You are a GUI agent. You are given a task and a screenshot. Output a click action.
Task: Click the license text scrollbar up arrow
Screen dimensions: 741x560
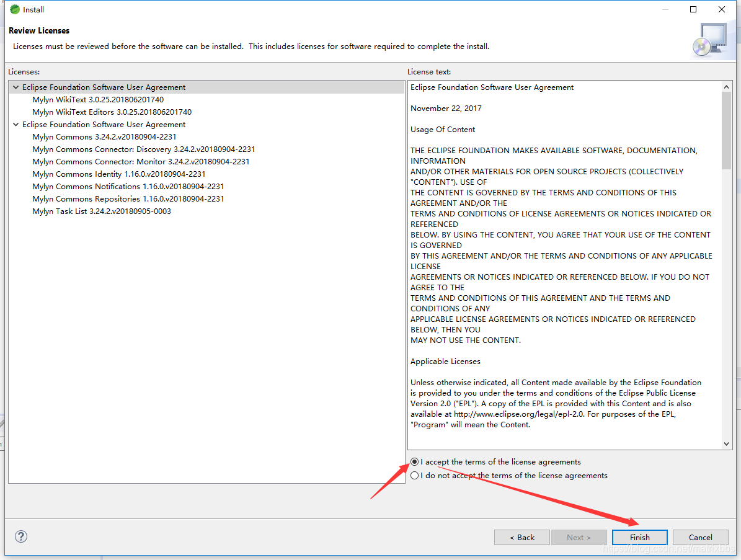tap(726, 86)
